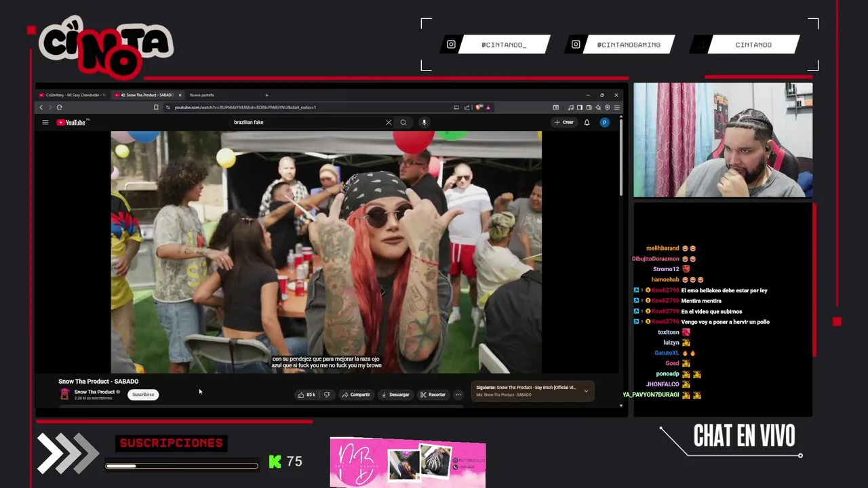
Task: Click chat user Stromo12
Action: [666, 269]
